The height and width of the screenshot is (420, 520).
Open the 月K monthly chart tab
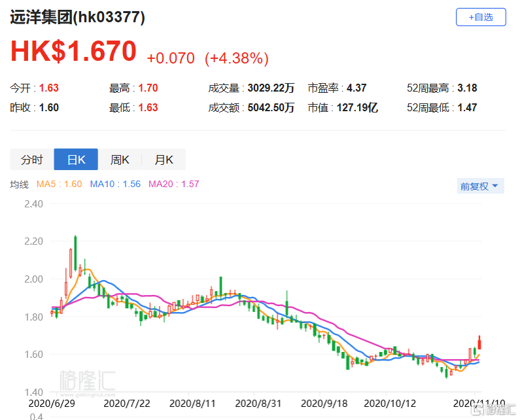(x=164, y=160)
